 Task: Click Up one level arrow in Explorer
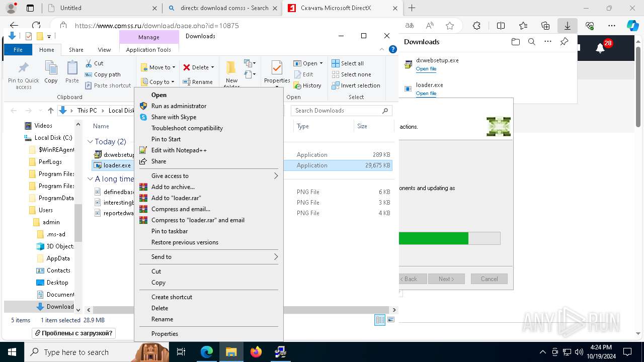(51, 111)
